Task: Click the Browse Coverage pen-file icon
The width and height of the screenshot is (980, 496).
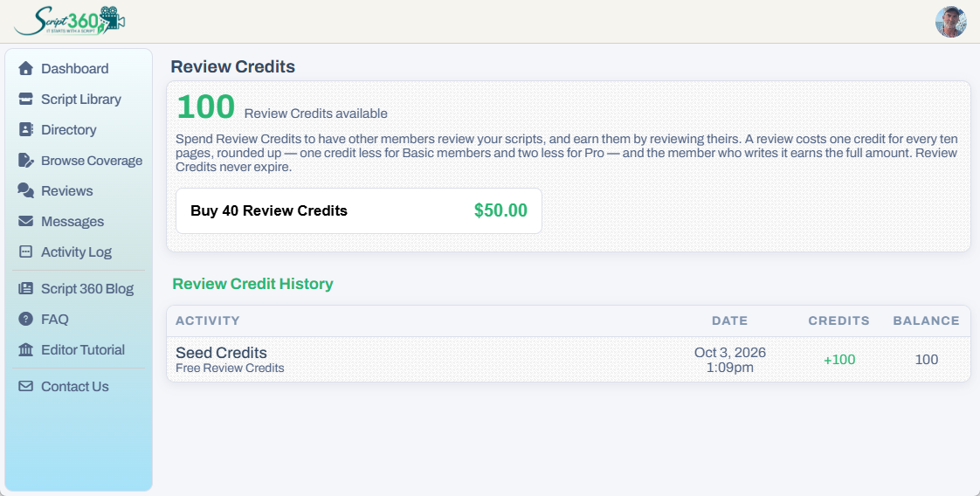Action: (x=25, y=161)
